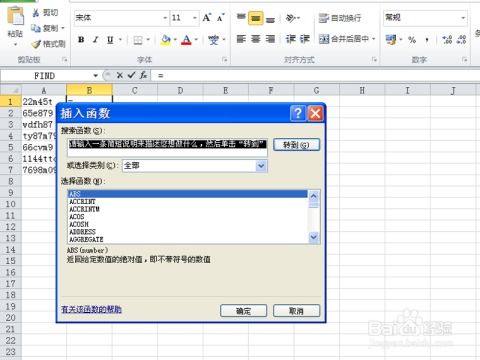Image resolution: width=480 pixels, height=360 pixels.
Task: Open the font color dropdown arrow
Action: (x=196, y=40)
